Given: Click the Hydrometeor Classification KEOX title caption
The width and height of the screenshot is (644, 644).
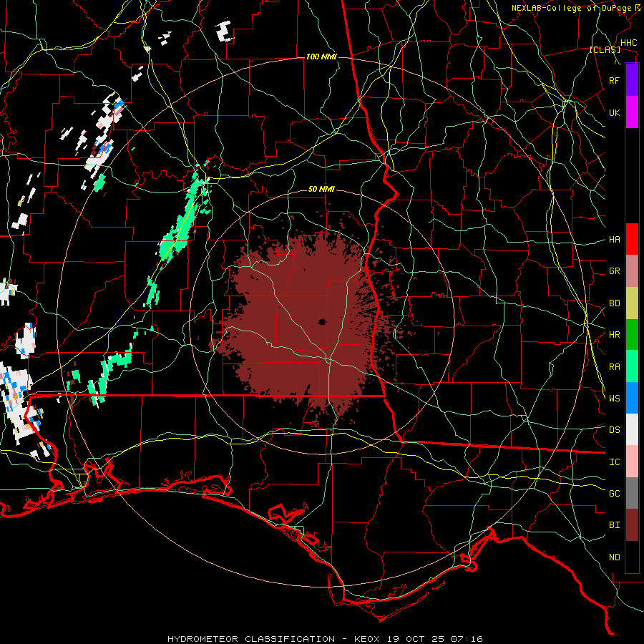Looking at the screenshot, I should tap(325, 639).
